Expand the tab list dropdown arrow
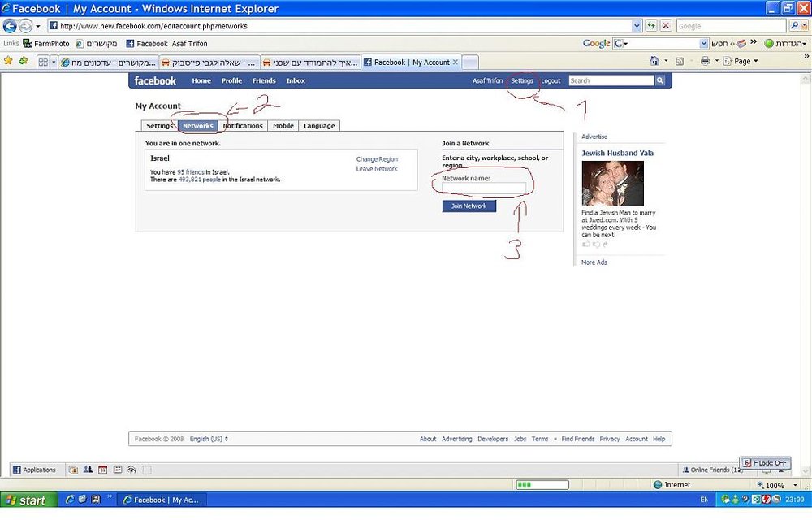Screen dimensions: 812x520 coord(54,62)
